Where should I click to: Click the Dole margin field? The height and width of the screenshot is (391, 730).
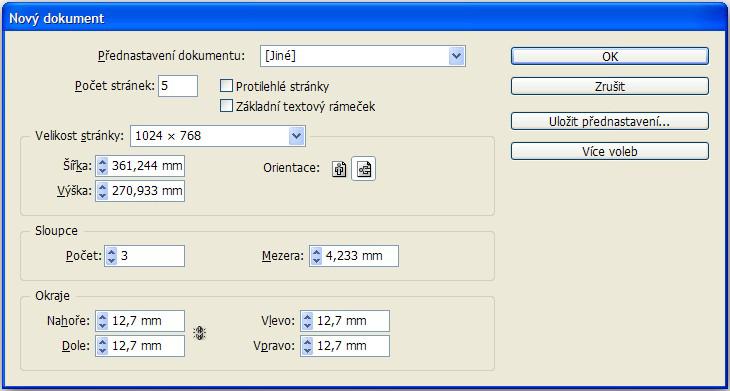click(147, 346)
